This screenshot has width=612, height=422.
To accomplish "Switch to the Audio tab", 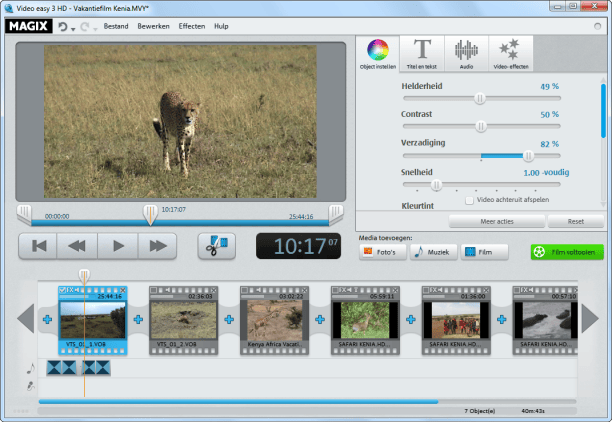I will point(466,54).
